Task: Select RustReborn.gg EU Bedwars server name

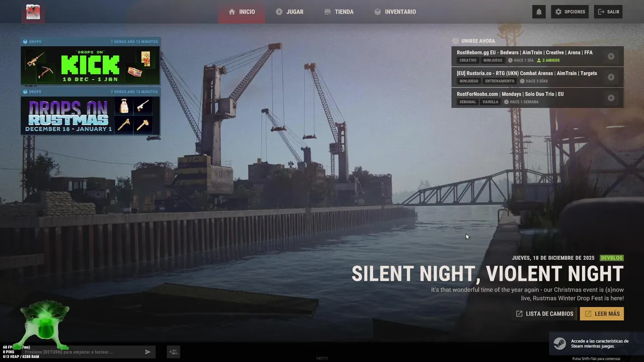Action: pos(525,52)
